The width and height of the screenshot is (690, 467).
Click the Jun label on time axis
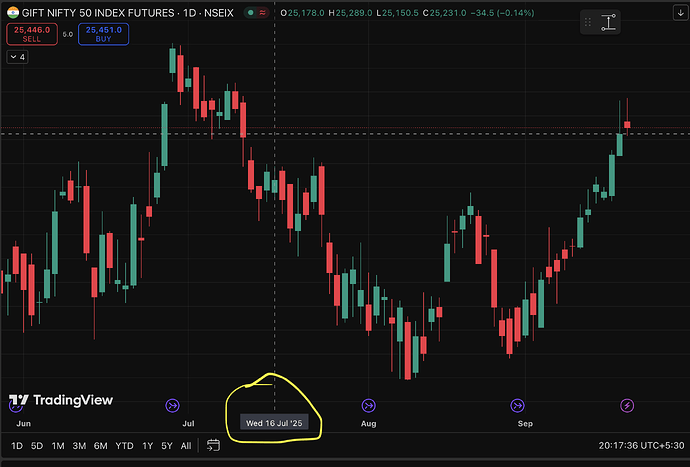23,423
